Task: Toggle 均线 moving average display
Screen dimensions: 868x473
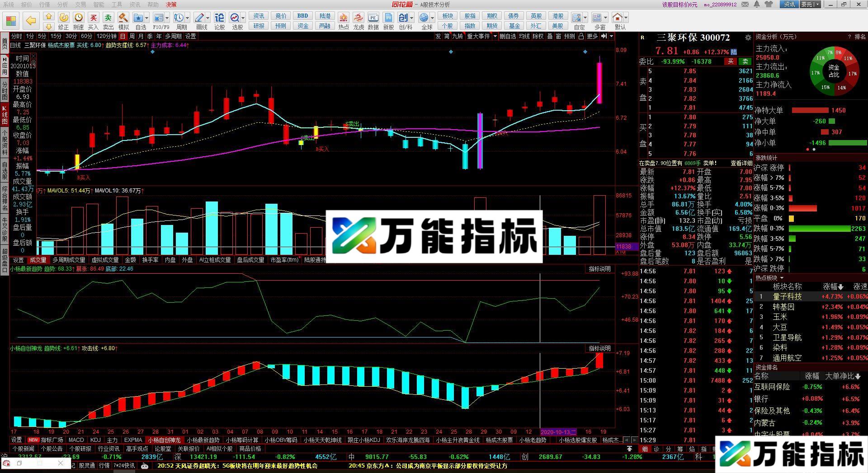Action: click(524, 36)
